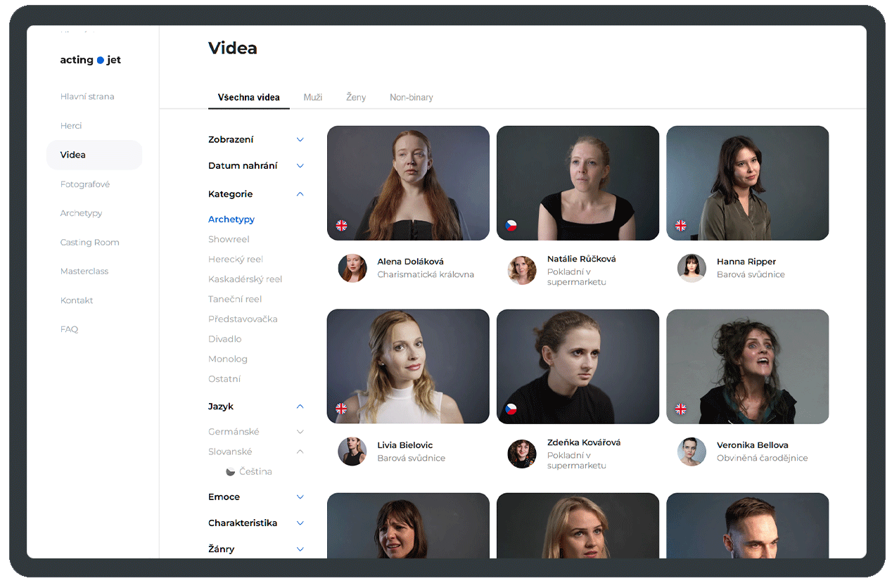The image size is (892, 588).
Task: Click UK flag on Alena Doláková video
Action: tap(341, 226)
